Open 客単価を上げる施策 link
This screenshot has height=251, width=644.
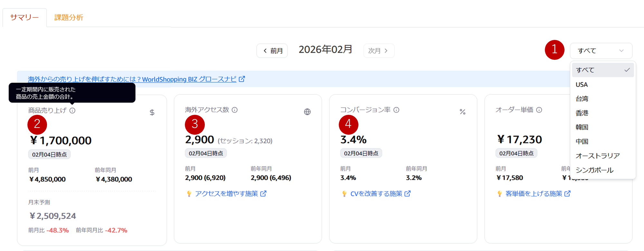click(x=534, y=193)
